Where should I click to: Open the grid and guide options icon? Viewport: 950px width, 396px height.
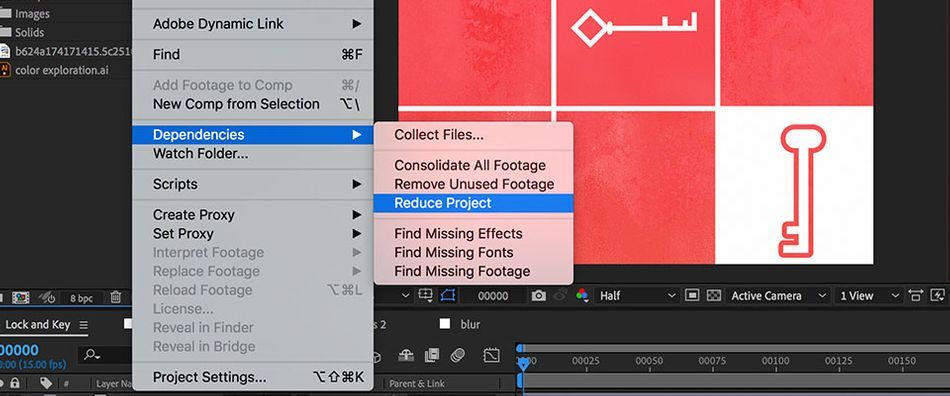tap(425, 295)
